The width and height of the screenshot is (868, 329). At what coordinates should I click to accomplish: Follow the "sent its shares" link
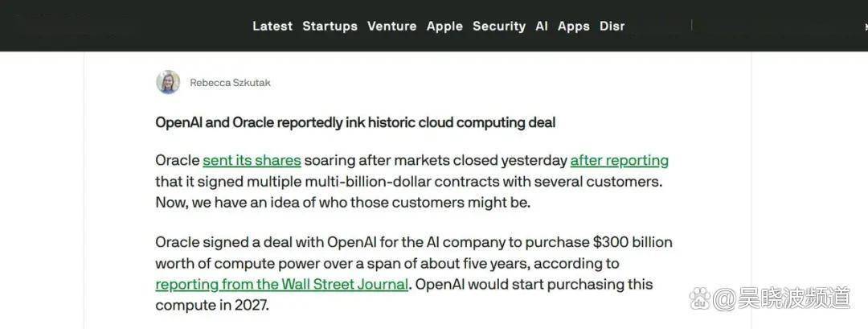tap(252, 160)
